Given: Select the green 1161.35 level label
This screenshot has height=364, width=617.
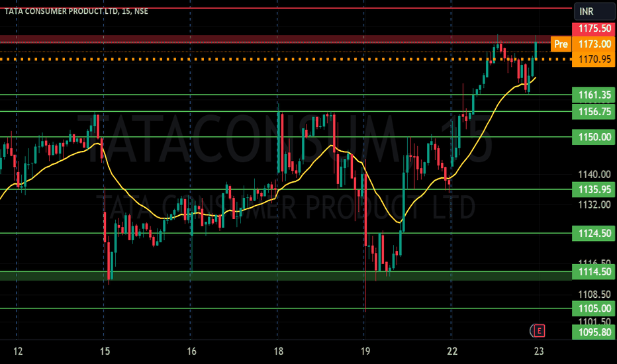Looking at the screenshot, I should [x=594, y=95].
